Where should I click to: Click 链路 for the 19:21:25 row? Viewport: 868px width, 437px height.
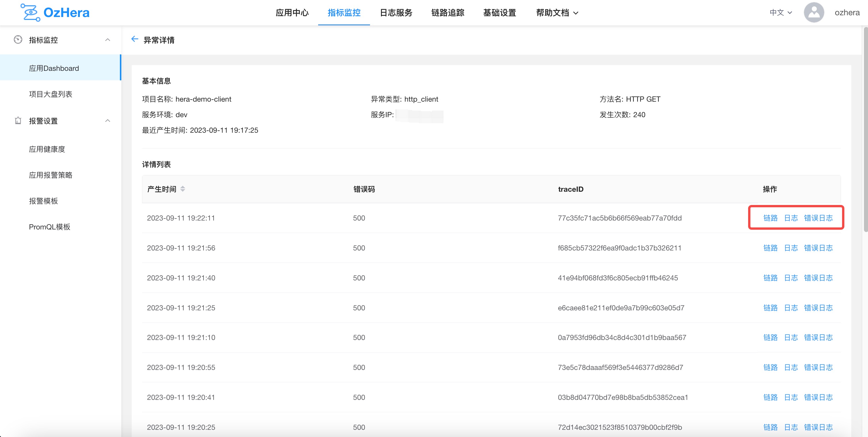(770, 308)
